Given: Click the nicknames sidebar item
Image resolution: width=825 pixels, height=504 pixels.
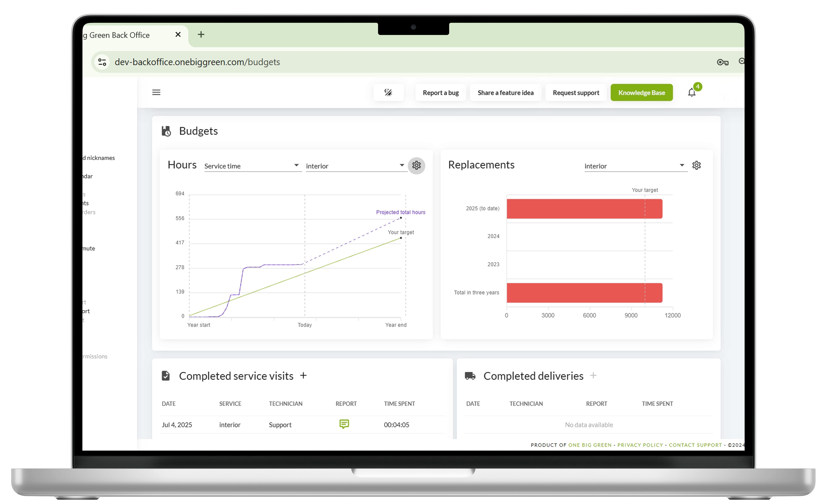Looking at the screenshot, I should 99,158.
